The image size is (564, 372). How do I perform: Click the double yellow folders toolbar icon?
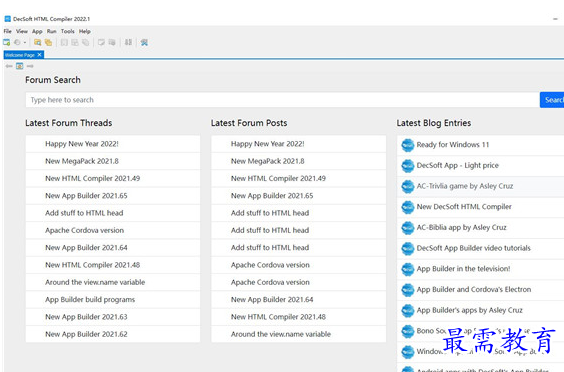pos(48,42)
